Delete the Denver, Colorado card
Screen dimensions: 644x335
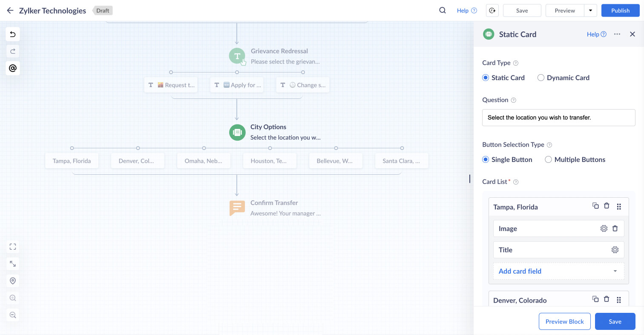tap(607, 299)
